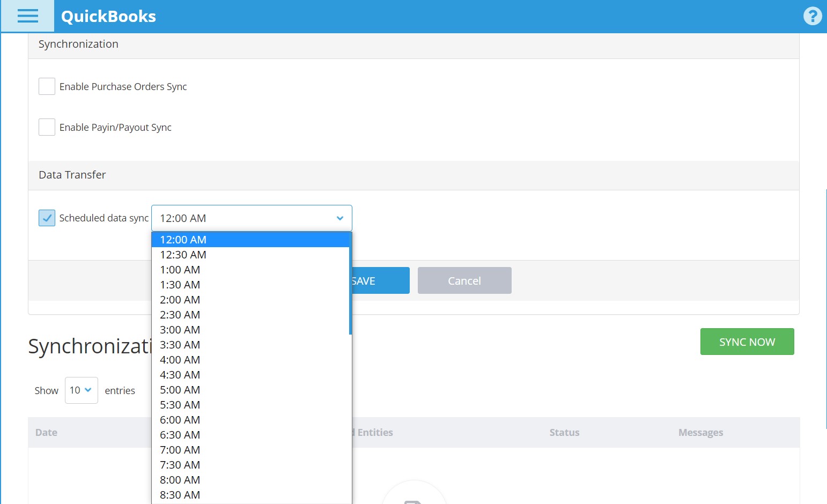Click the dropdown list scrollbar thumb

(350, 284)
